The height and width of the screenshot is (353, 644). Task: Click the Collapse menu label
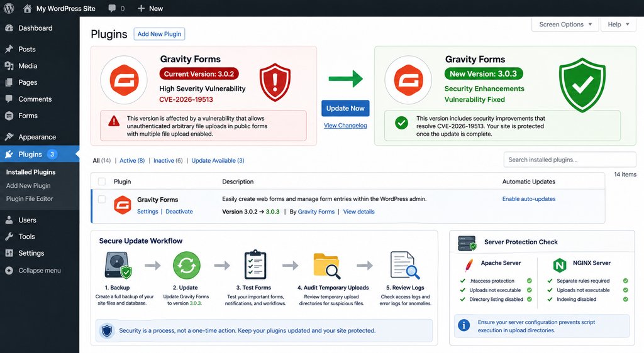coord(40,271)
